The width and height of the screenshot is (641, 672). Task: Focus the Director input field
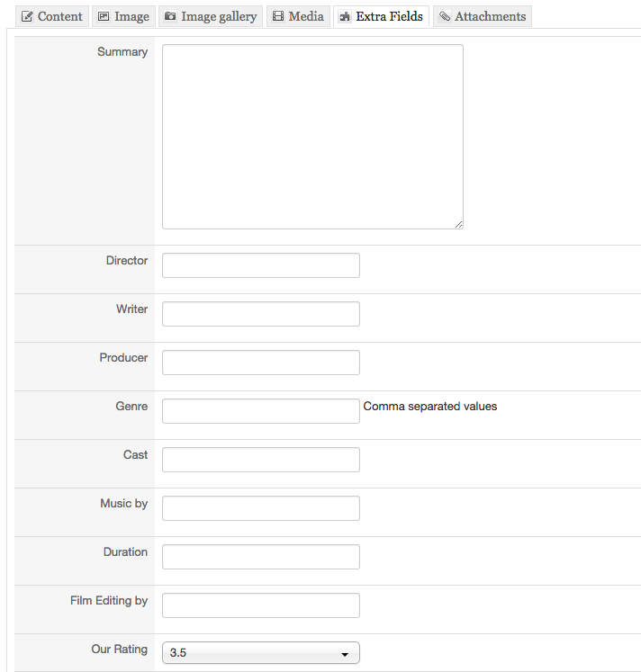click(x=261, y=265)
